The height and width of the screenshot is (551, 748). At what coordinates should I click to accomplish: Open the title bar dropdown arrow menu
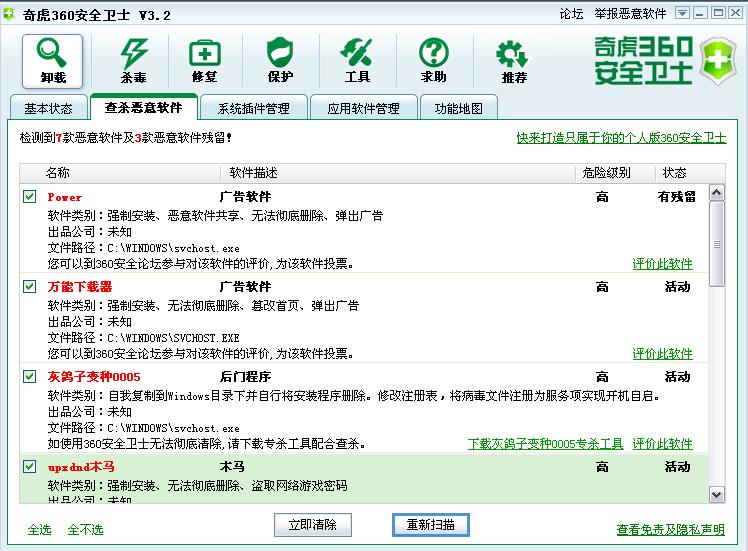pos(683,13)
